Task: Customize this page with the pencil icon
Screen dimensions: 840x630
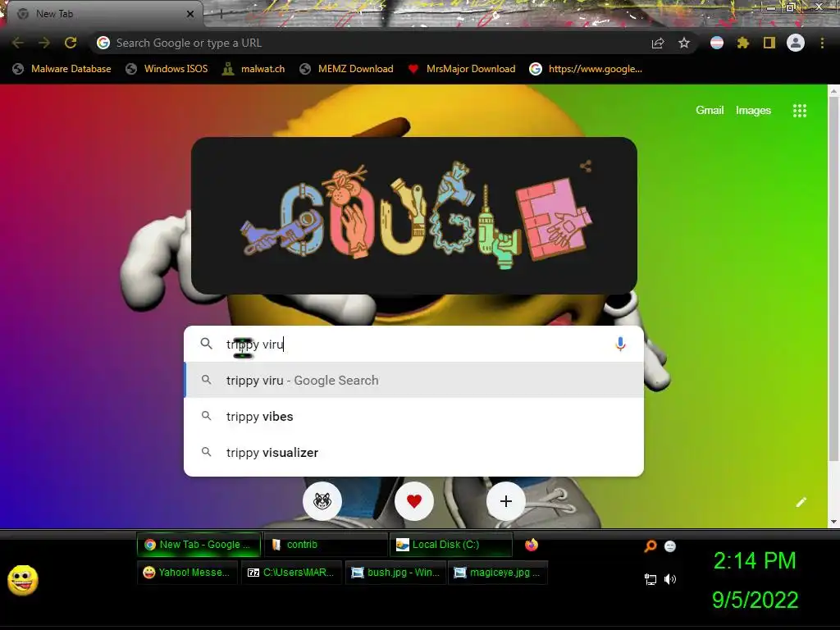Action: click(x=801, y=502)
